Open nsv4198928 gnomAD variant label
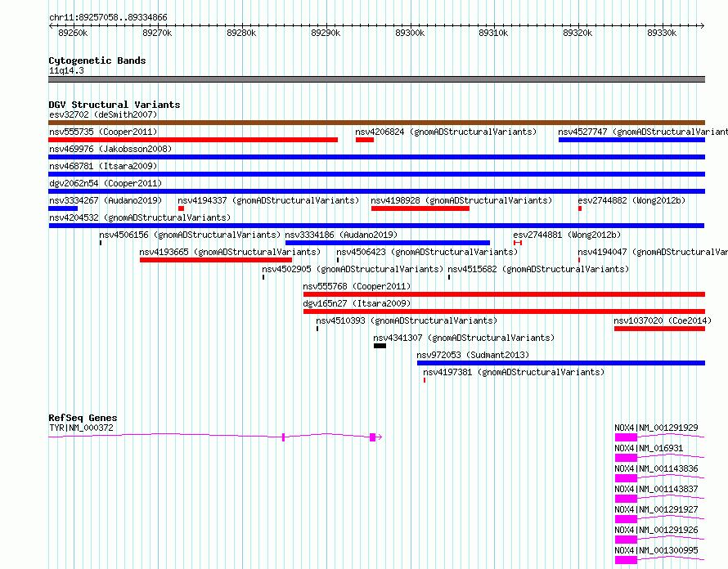728x569 pixels. pyautogui.click(x=461, y=200)
